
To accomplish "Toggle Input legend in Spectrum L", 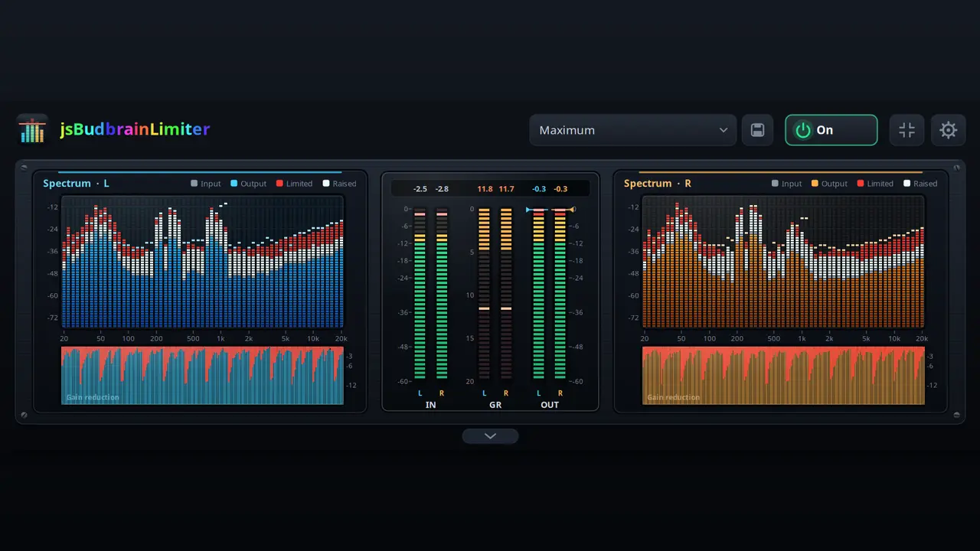I will point(205,184).
